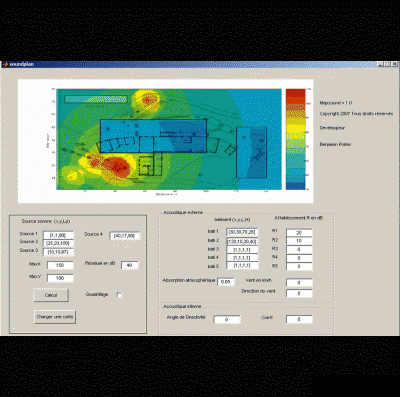
Task: Select the bati 1 building field
Action: tap(242, 232)
